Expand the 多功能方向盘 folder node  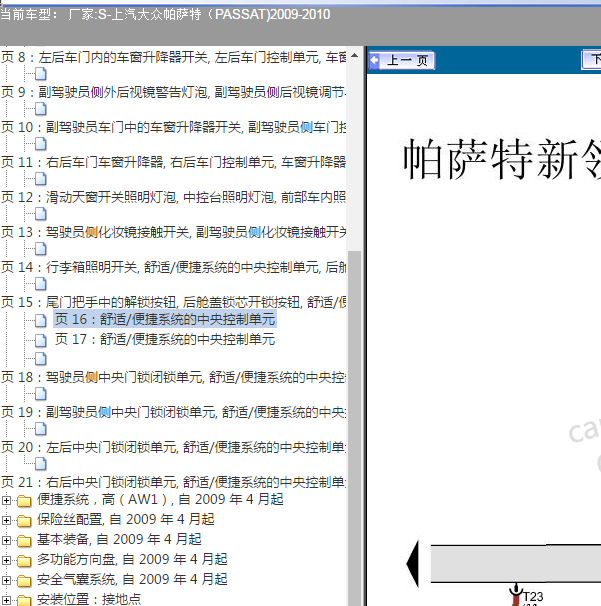click(6, 560)
